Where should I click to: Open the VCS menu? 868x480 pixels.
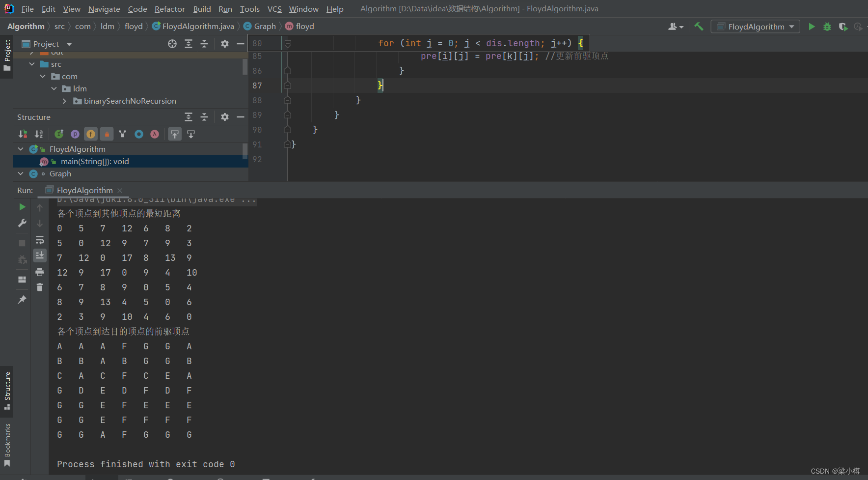274,9
